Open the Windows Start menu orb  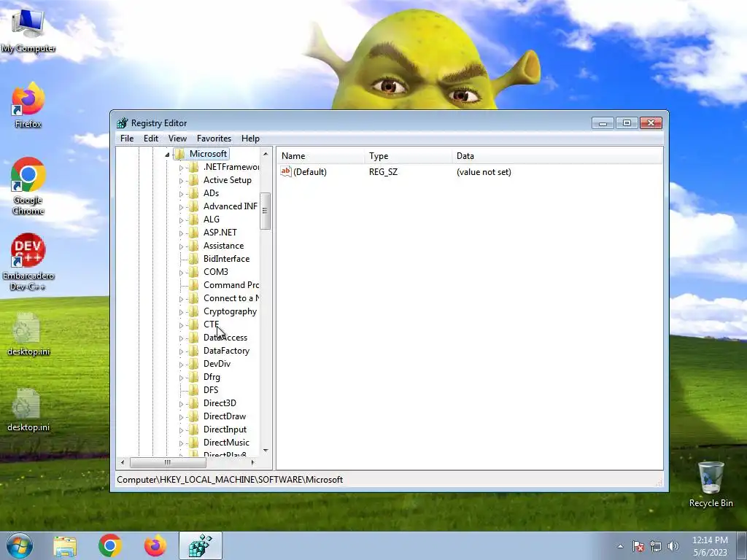20,545
